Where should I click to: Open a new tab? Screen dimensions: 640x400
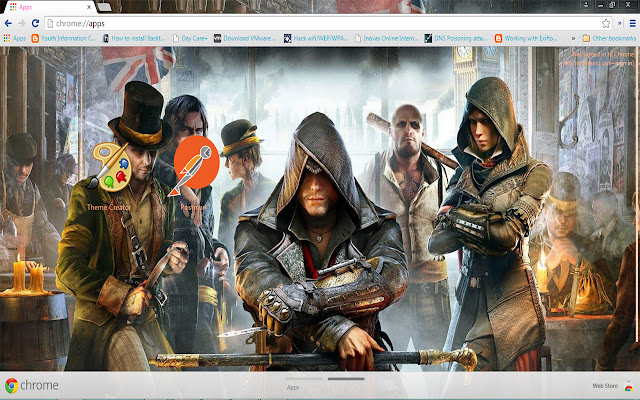pyautogui.click(x=105, y=7)
